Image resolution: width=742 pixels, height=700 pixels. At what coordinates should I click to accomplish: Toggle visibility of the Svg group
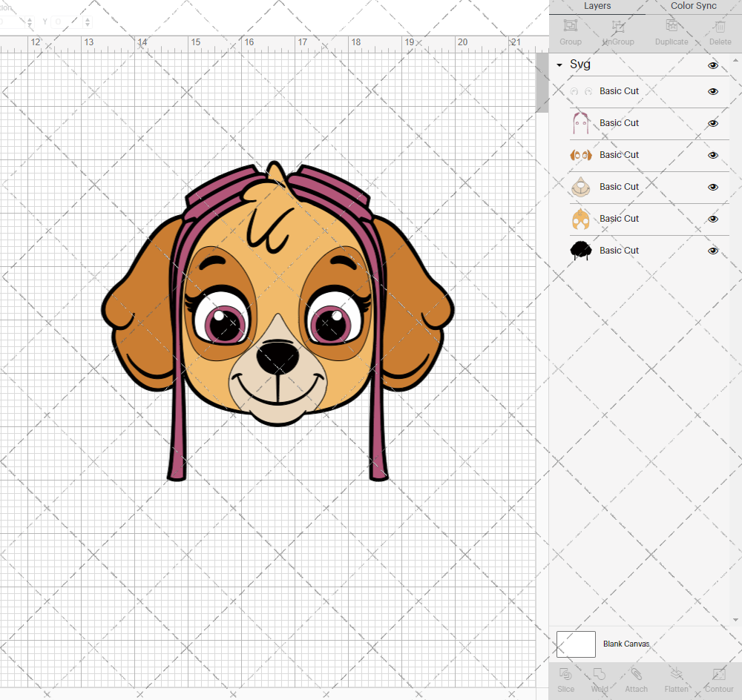coord(712,65)
